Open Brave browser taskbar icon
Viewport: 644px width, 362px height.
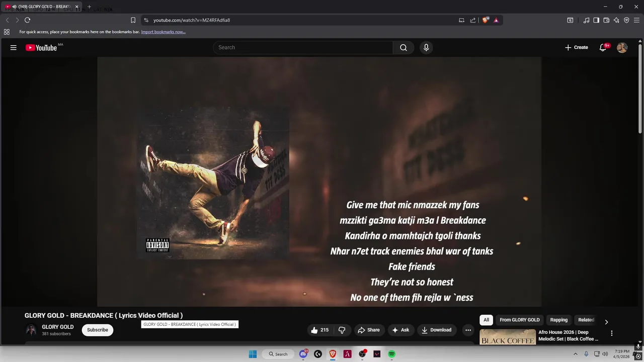tap(333, 354)
